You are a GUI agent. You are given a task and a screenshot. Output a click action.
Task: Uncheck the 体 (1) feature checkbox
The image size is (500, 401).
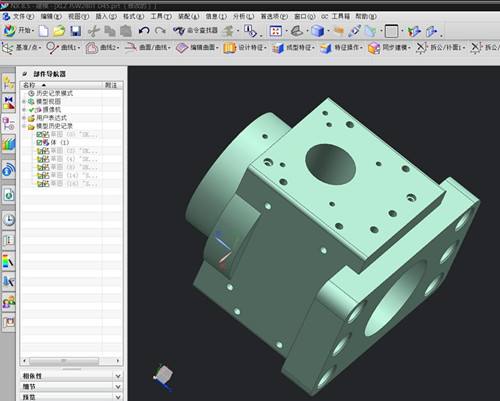click(39, 142)
